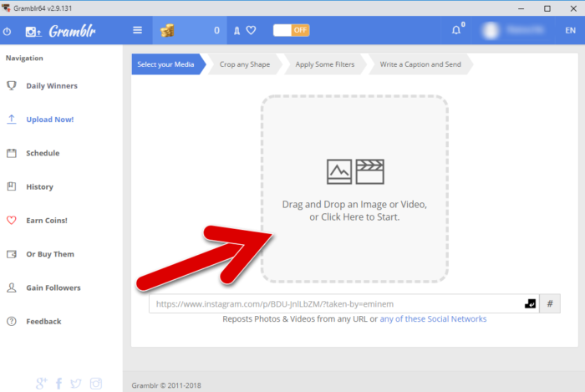585x392 pixels.
Task: Open any of these Social Networks link
Action: pyautogui.click(x=433, y=319)
